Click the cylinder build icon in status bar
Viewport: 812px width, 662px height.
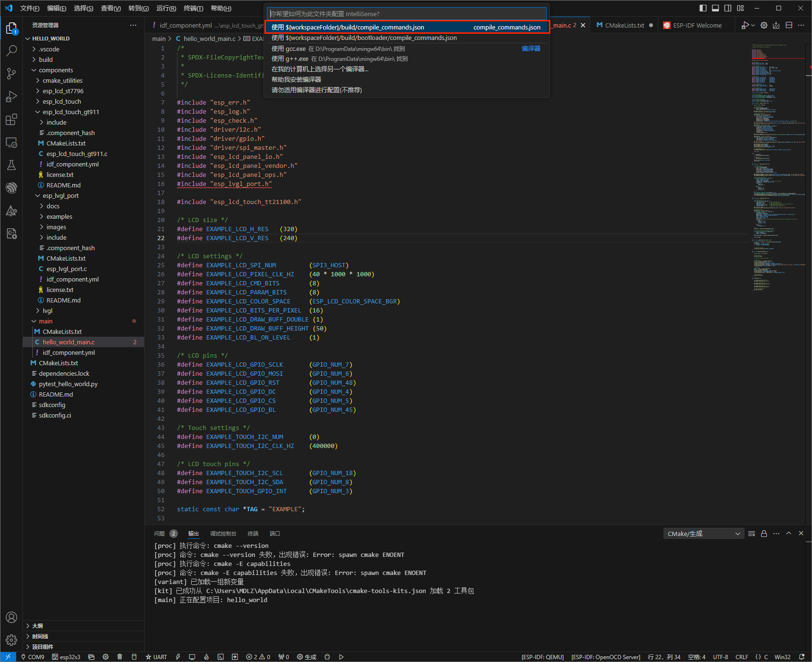[x=134, y=657]
